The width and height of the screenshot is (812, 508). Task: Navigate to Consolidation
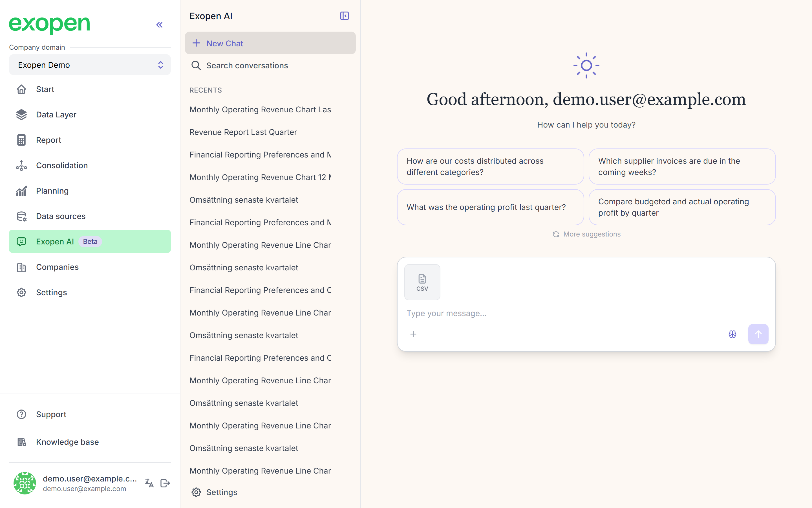(x=90, y=165)
